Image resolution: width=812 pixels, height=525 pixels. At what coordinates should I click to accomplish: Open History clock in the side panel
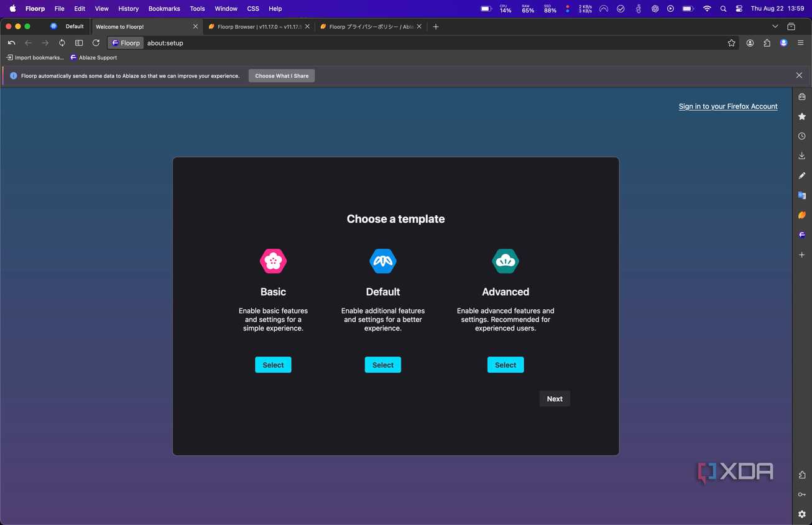point(802,136)
